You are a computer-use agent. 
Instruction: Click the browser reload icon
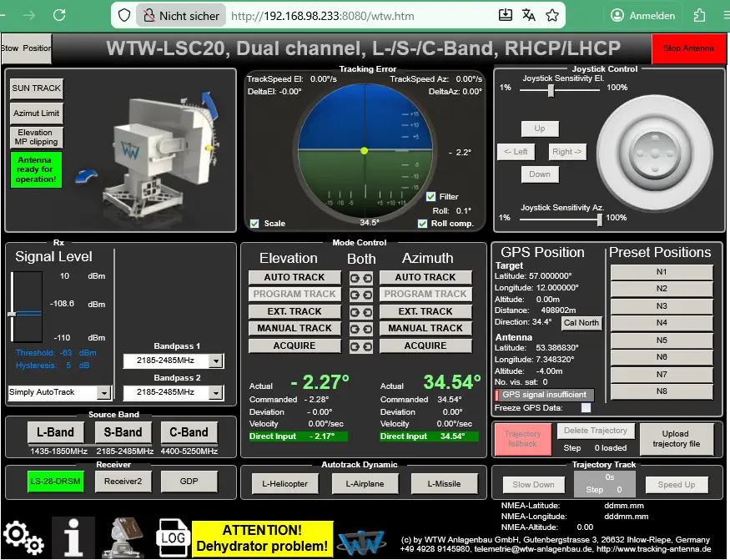point(59,15)
